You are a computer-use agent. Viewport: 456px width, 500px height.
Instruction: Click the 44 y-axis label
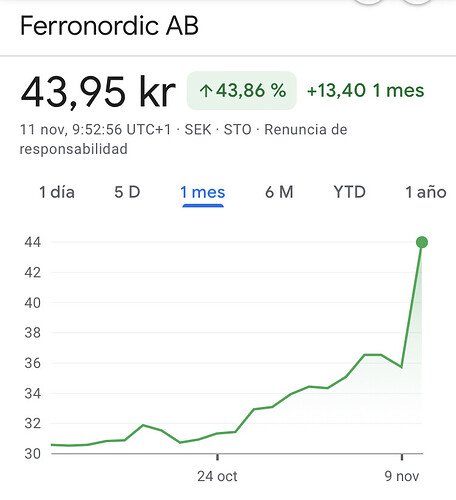[x=33, y=242]
